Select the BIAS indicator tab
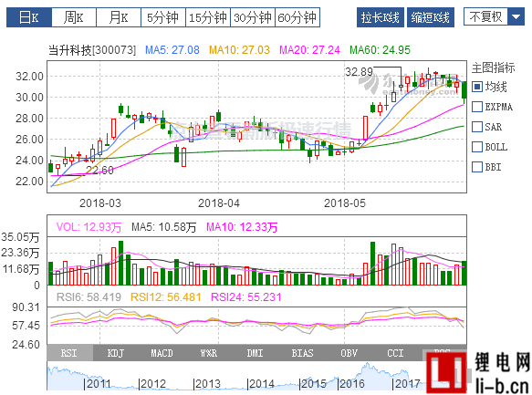 point(302,353)
